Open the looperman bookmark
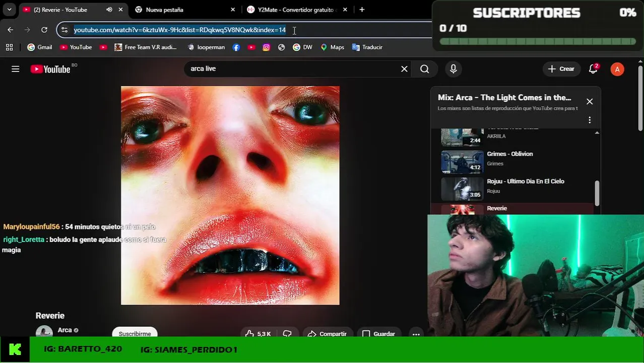The height and width of the screenshot is (363, 644). [206, 47]
